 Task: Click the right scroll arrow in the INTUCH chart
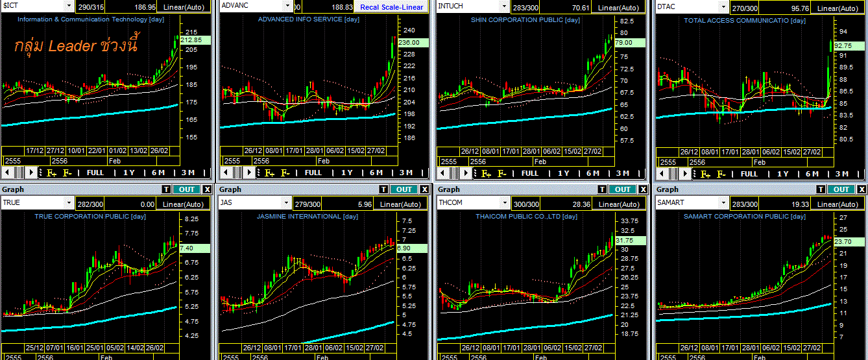pyautogui.click(x=466, y=173)
